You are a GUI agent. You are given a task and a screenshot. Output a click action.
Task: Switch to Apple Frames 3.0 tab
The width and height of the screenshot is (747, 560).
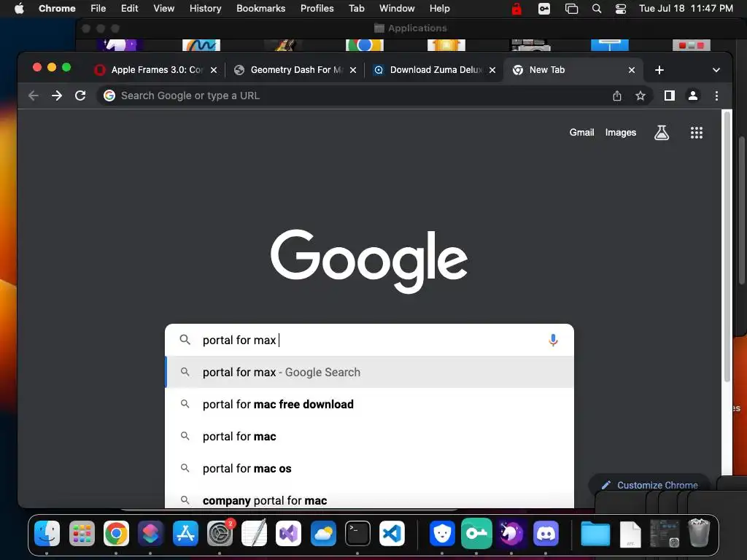click(x=156, y=70)
